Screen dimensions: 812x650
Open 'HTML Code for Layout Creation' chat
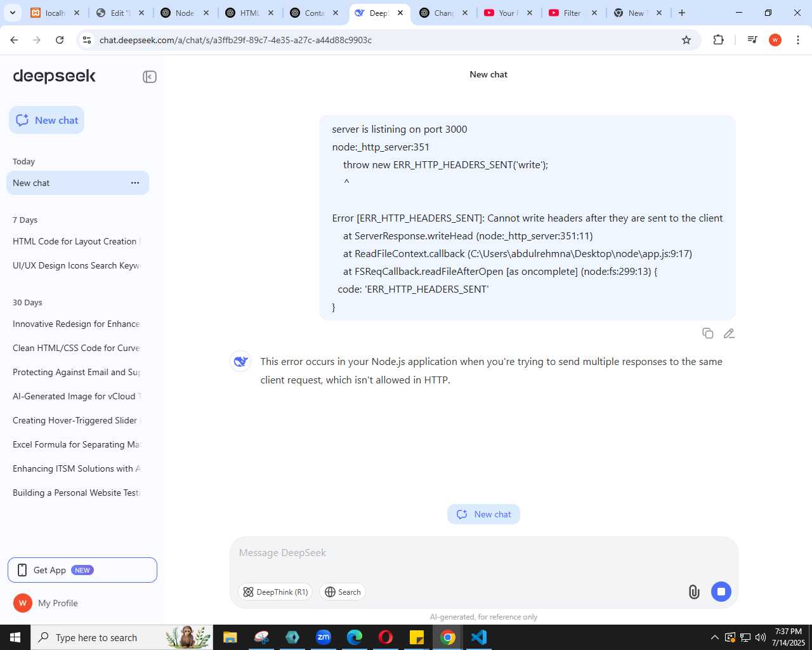(x=77, y=241)
